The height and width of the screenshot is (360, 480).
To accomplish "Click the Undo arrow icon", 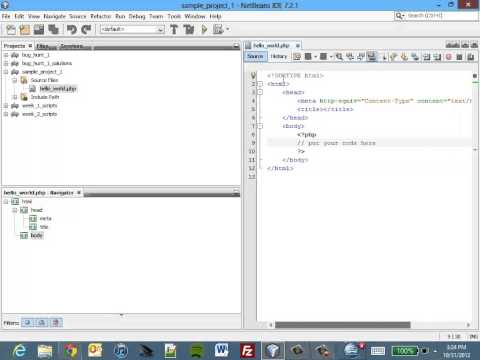I will pos(72,29).
